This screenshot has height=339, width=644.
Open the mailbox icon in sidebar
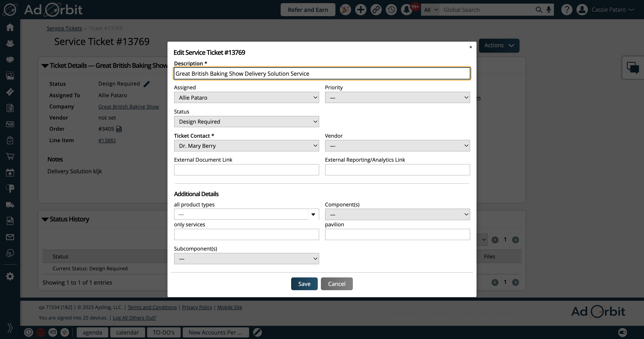[x=10, y=189]
